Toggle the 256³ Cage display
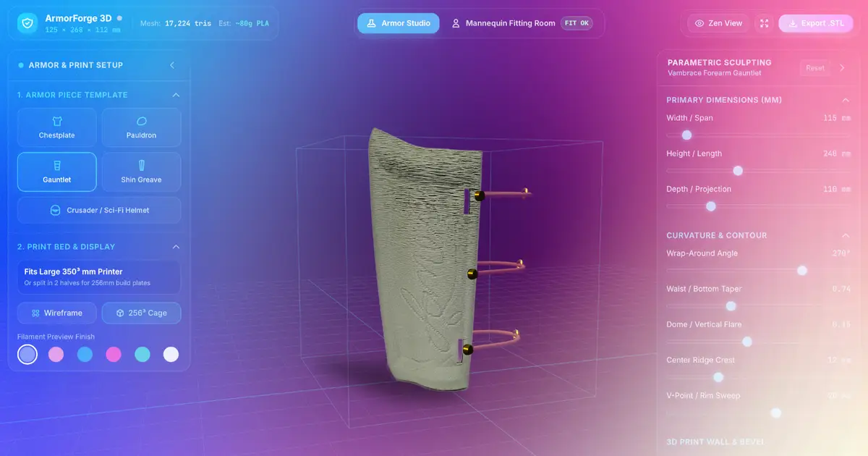Viewport: 868px width, 456px height. [x=141, y=313]
